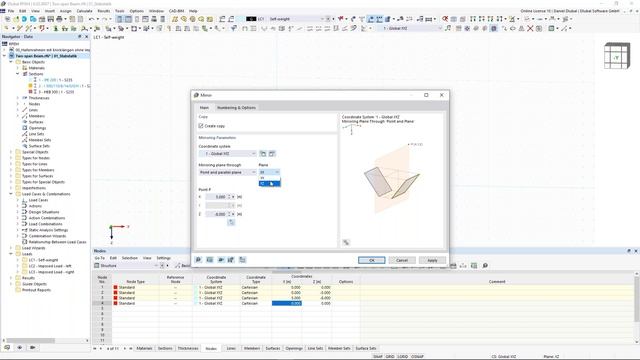Screen dimensions: 640x360
Task: Click the Nodes table vertical scrollbar
Action: click(x=637, y=298)
